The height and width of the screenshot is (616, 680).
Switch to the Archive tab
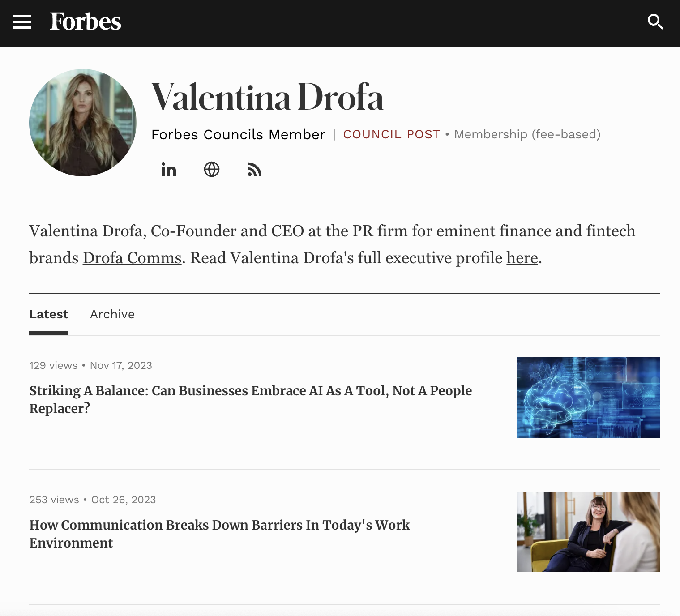click(x=112, y=314)
